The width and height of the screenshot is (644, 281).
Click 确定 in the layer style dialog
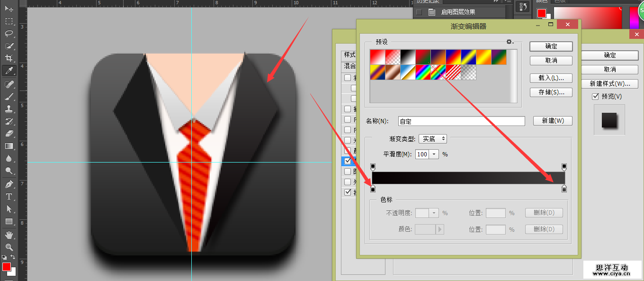tap(610, 55)
